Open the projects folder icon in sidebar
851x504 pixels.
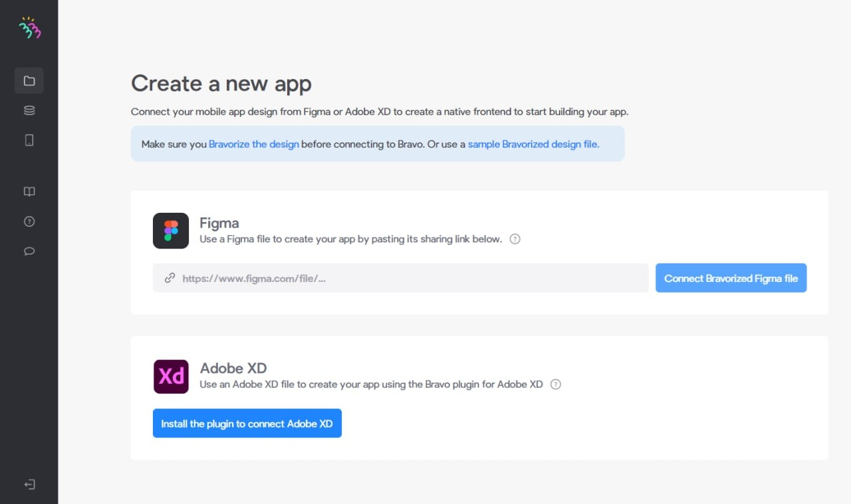(29, 80)
